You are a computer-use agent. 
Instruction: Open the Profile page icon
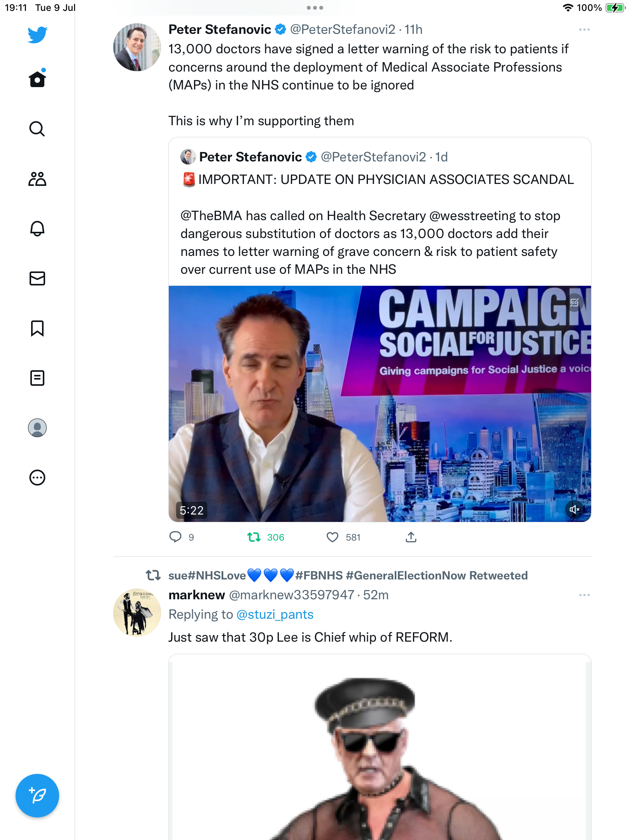(37, 428)
